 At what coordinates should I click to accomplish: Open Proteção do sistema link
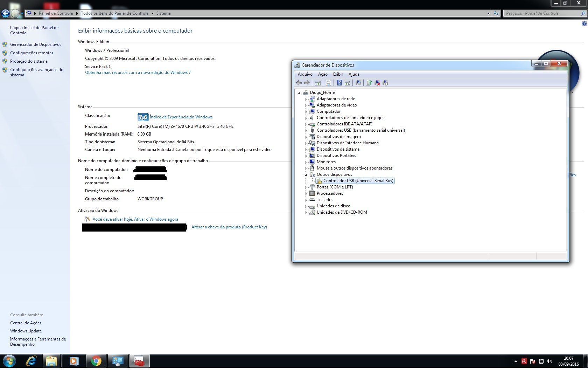pos(29,61)
